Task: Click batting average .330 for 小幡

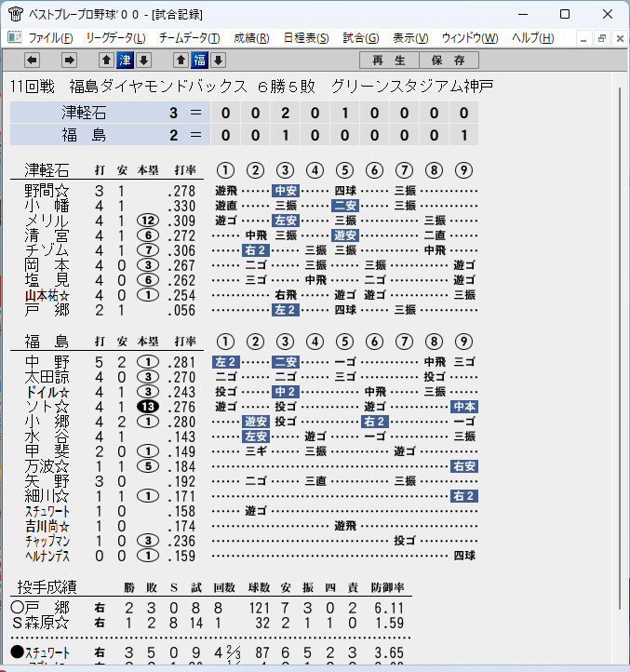Action: point(181,206)
